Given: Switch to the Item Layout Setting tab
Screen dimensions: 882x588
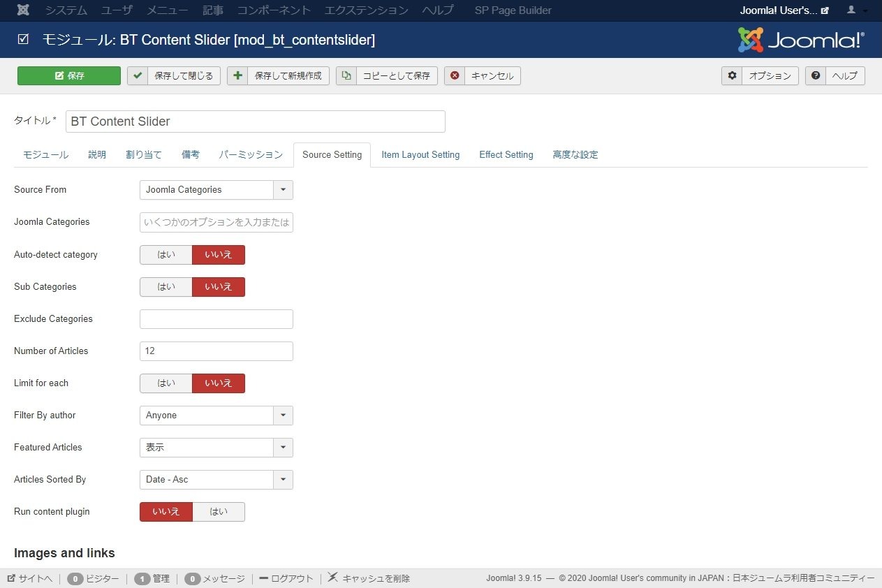Looking at the screenshot, I should click(x=420, y=155).
